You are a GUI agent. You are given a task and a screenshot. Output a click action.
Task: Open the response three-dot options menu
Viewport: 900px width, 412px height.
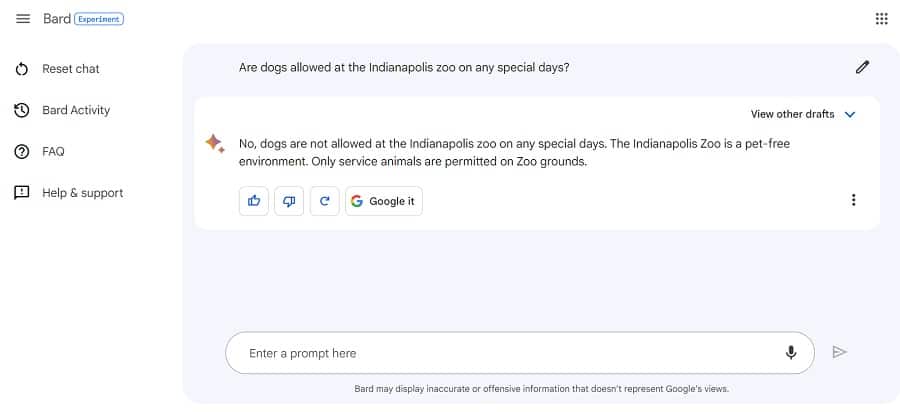pos(854,200)
